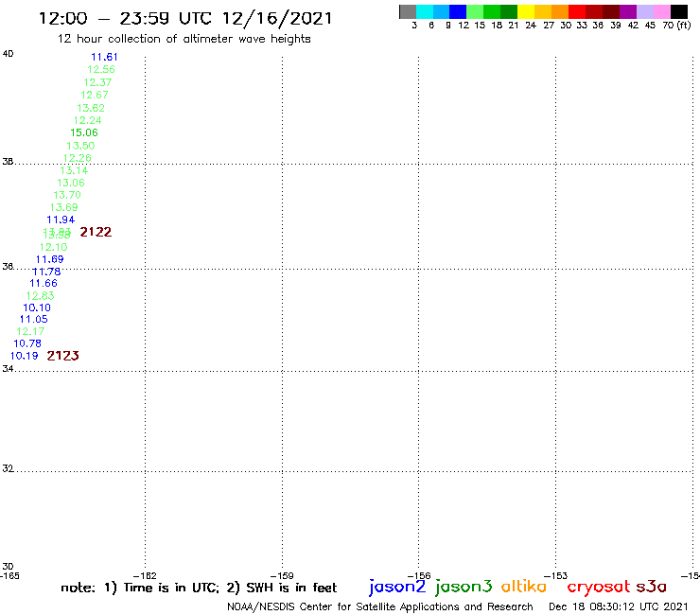Click the wave height 11.05
Image resolution: width=700 pixels, height=615 pixels.
tap(33, 320)
